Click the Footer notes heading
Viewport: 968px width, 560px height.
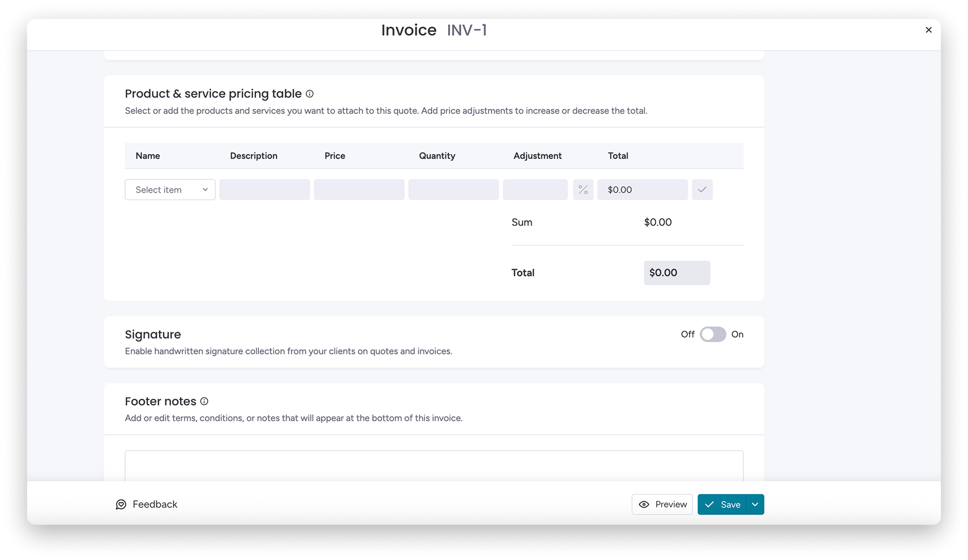[x=161, y=401]
